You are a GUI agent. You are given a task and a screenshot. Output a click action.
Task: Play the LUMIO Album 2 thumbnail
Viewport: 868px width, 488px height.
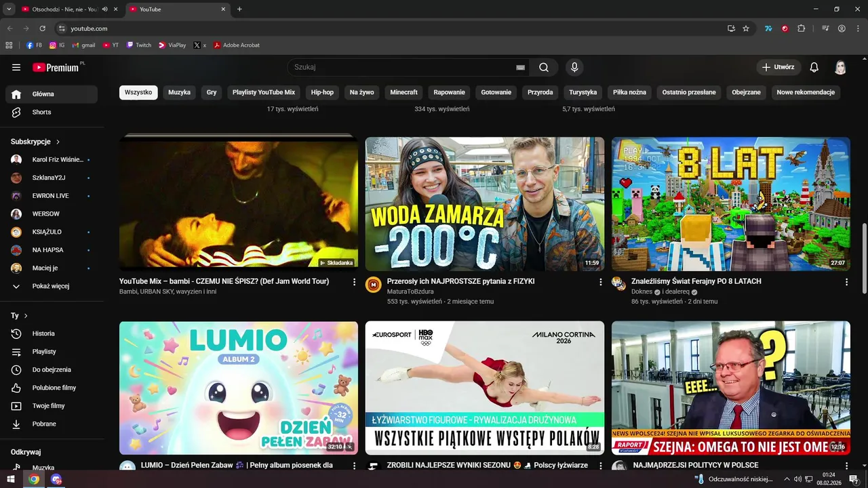(239, 388)
